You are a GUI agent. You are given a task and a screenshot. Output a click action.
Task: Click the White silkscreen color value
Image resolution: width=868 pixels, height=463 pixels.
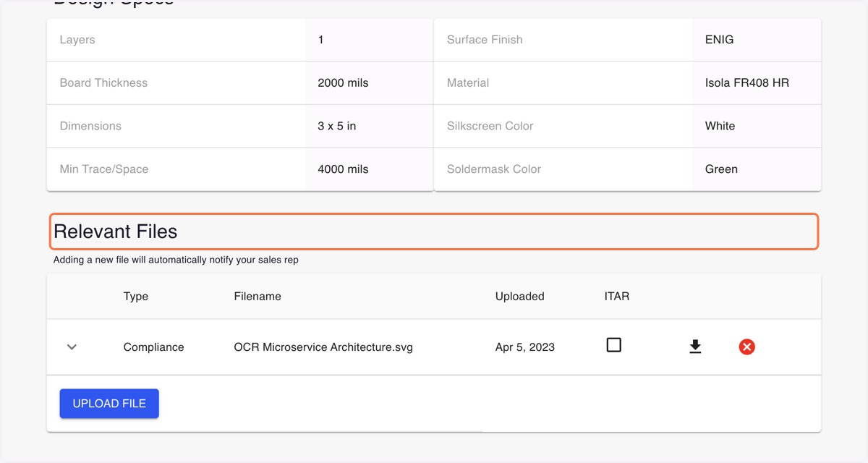tap(720, 126)
